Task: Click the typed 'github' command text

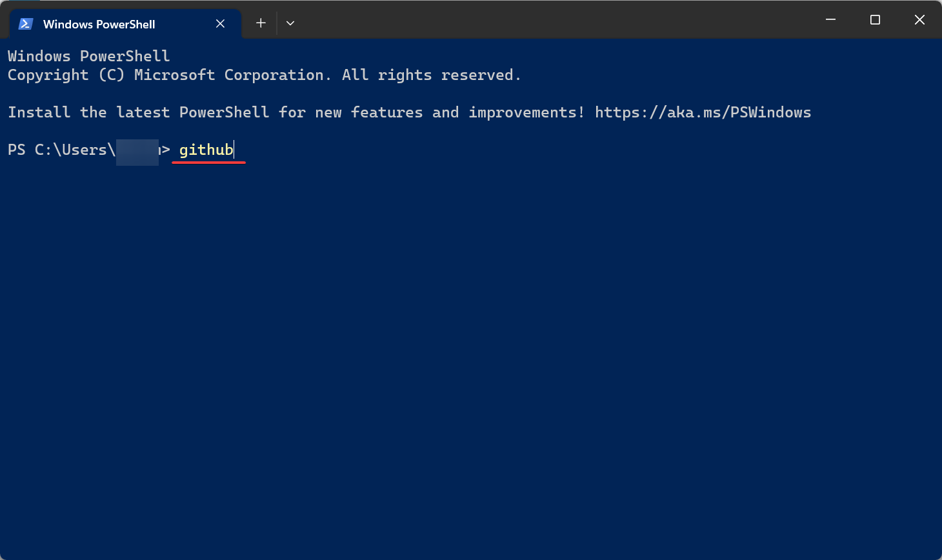Action: (206, 150)
